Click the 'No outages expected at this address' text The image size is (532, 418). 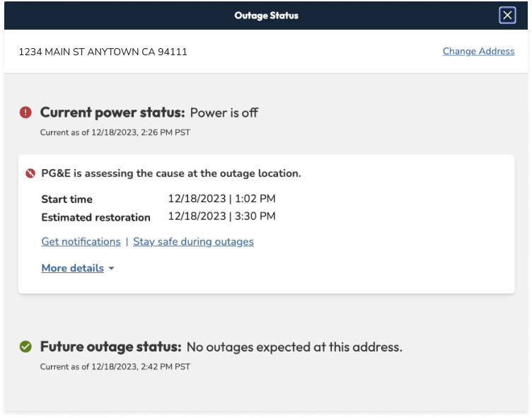click(294, 347)
